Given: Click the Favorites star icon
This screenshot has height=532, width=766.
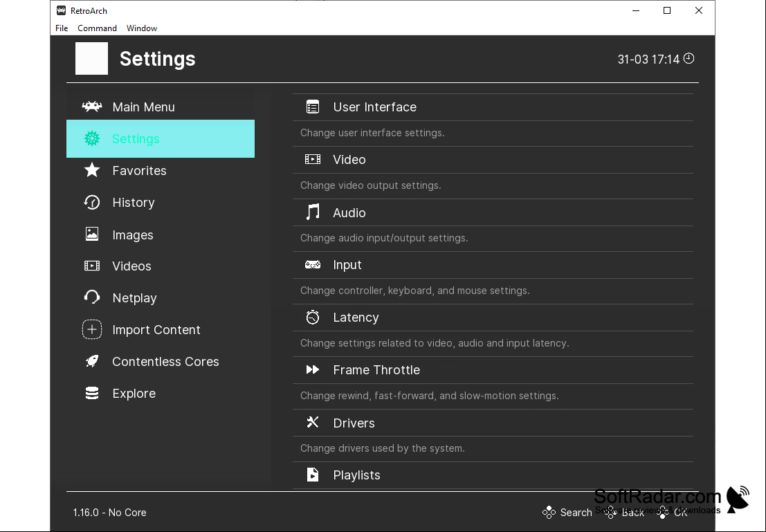Looking at the screenshot, I should [x=92, y=170].
